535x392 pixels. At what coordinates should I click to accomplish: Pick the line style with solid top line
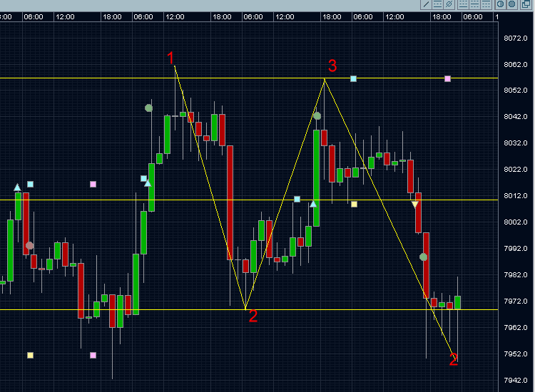486,4
